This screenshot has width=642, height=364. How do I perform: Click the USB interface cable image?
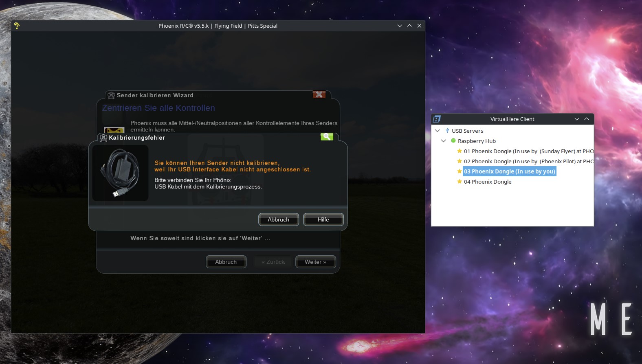pos(121,173)
